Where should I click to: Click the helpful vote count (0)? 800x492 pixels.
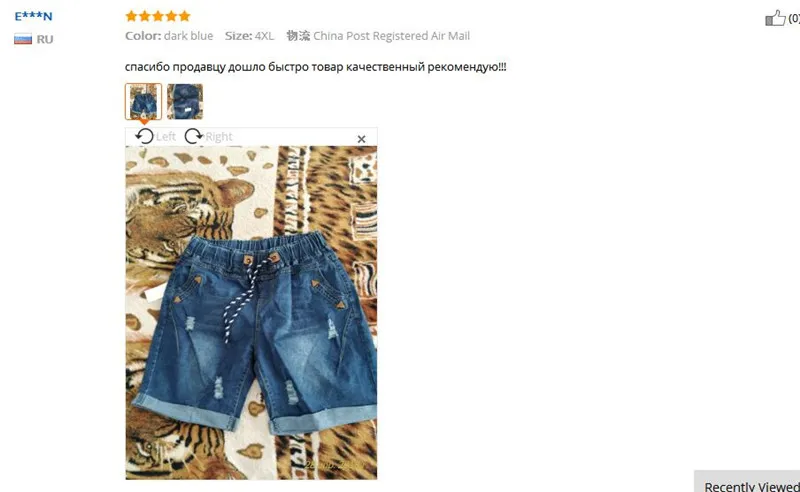pos(794,18)
